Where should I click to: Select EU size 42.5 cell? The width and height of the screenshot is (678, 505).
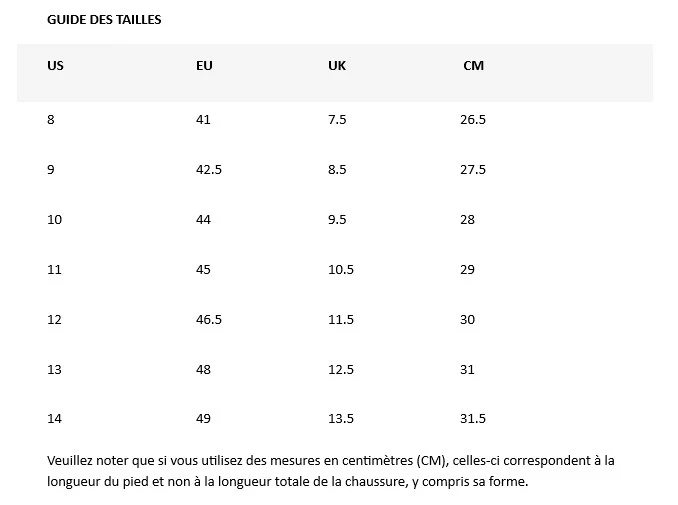[209, 170]
